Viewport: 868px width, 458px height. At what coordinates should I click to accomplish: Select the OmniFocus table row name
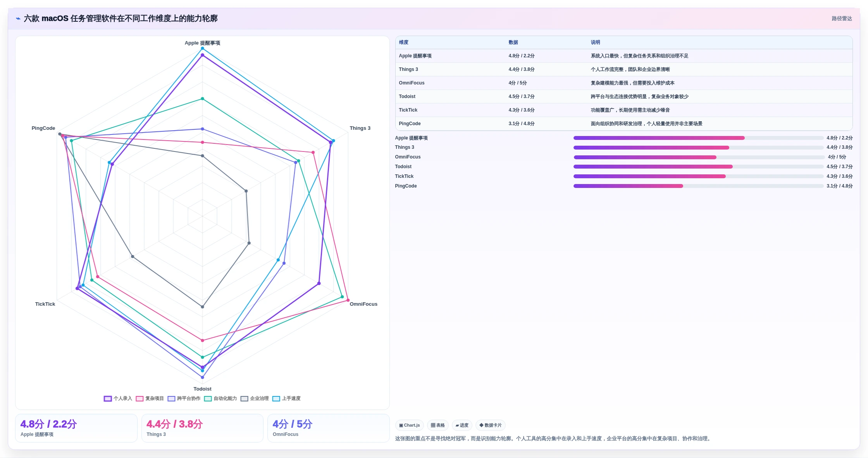[x=412, y=83]
